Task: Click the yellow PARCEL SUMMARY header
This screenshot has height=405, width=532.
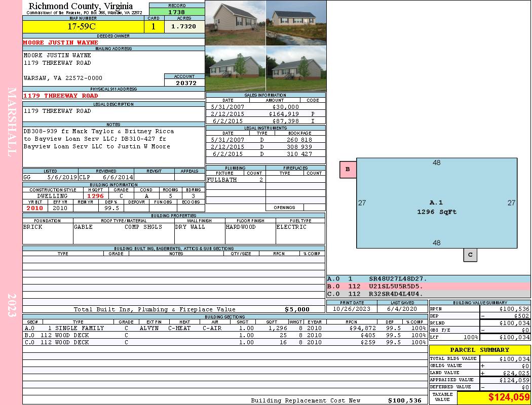Action: click(479, 350)
